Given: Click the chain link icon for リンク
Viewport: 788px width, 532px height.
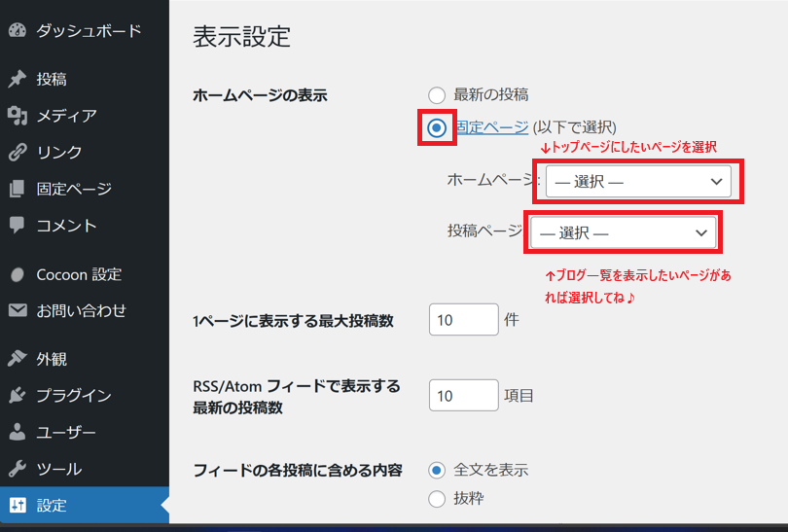Looking at the screenshot, I should [17, 152].
